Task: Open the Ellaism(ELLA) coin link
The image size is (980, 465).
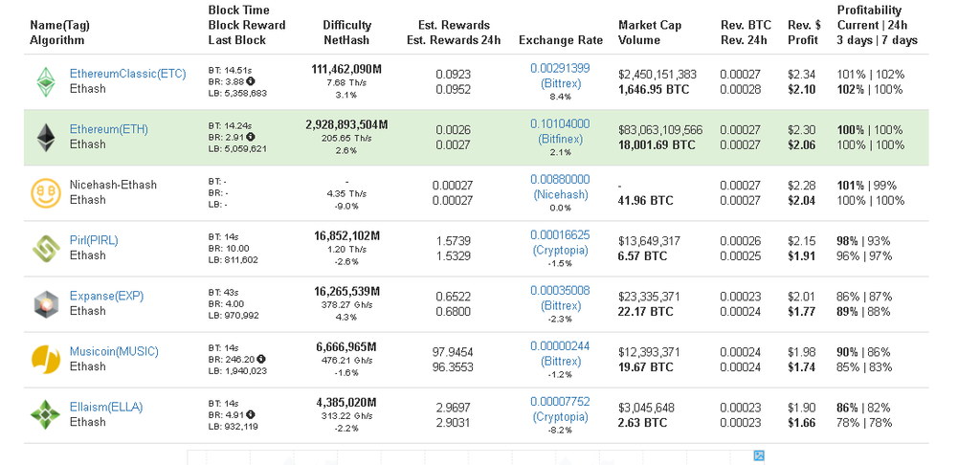Action: coord(106,408)
